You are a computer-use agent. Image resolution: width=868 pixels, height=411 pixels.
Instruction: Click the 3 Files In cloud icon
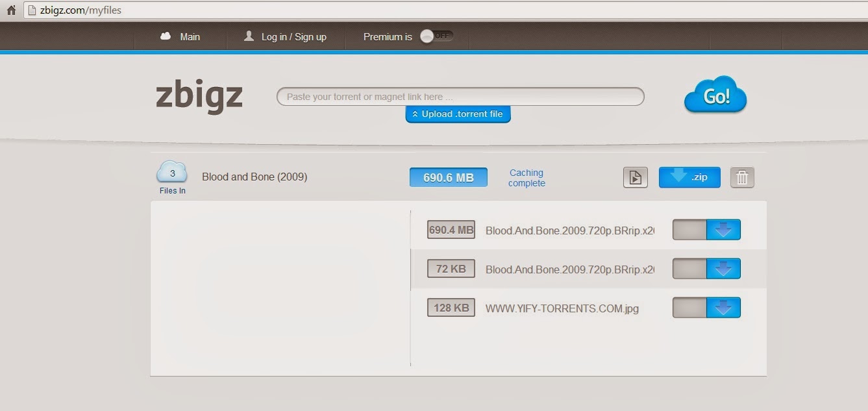172,173
